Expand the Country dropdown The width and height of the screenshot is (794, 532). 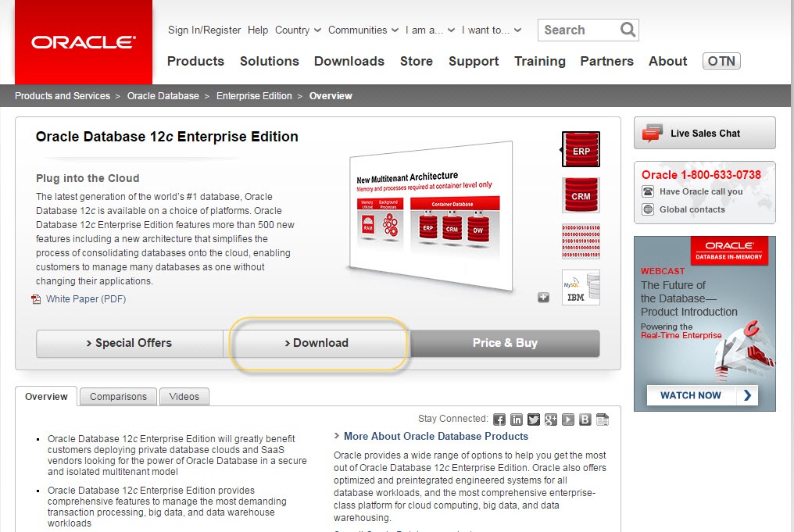pyautogui.click(x=299, y=30)
